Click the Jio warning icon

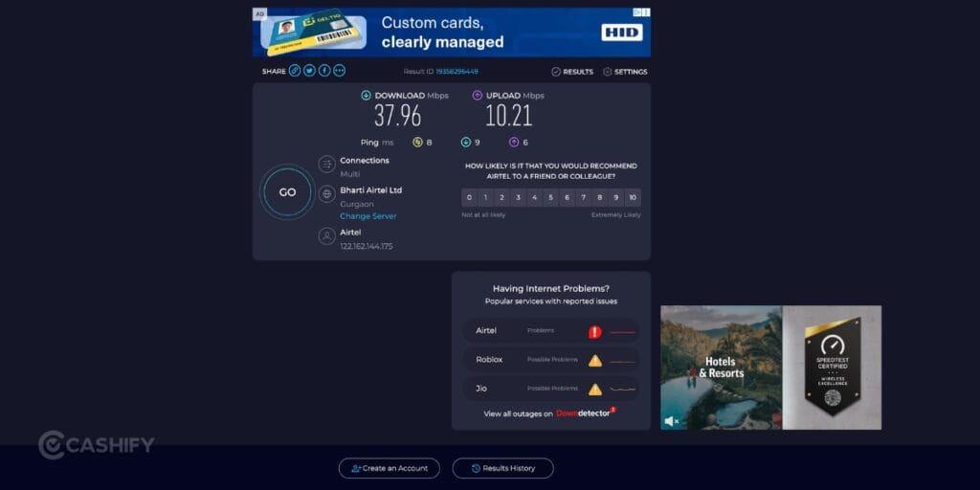coord(595,390)
